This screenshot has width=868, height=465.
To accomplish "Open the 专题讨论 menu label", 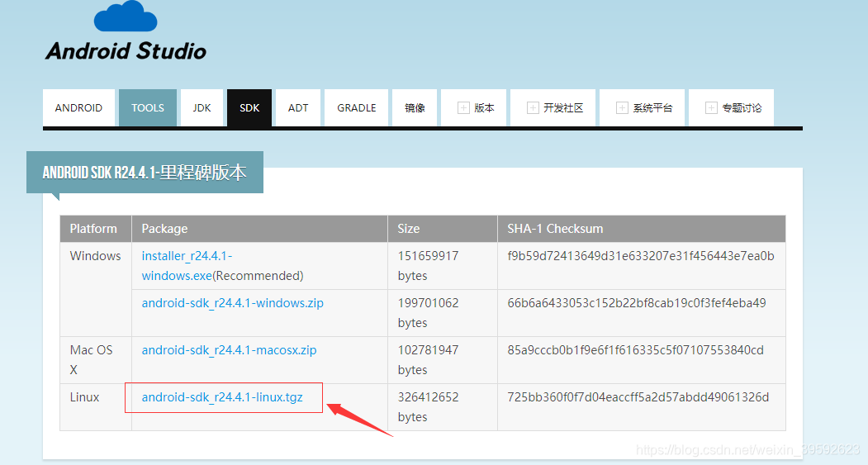I will pyautogui.click(x=742, y=108).
